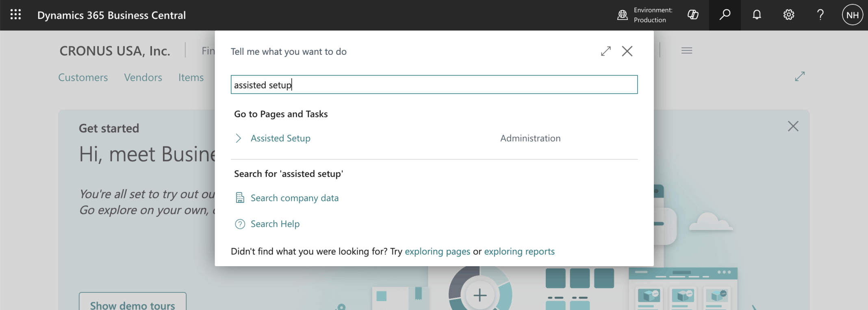Open the Assisted Setup page result

coord(280,138)
